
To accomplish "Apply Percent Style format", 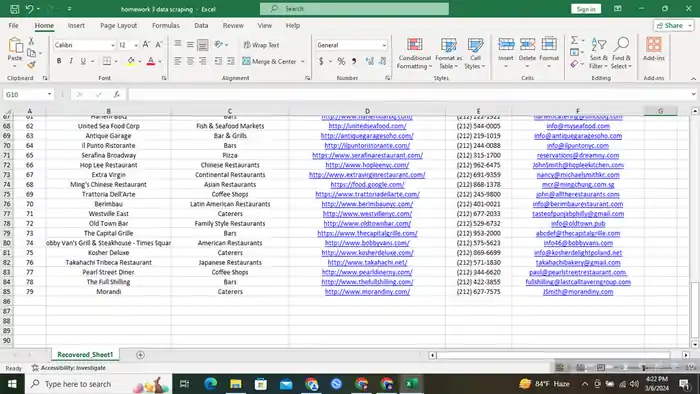I will click(341, 61).
